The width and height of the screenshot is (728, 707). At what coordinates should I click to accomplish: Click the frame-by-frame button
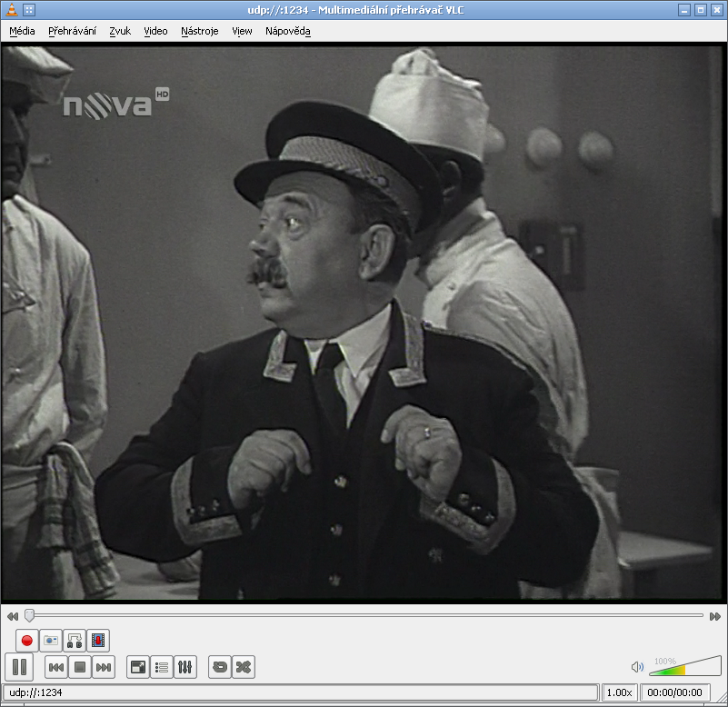point(98,641)
